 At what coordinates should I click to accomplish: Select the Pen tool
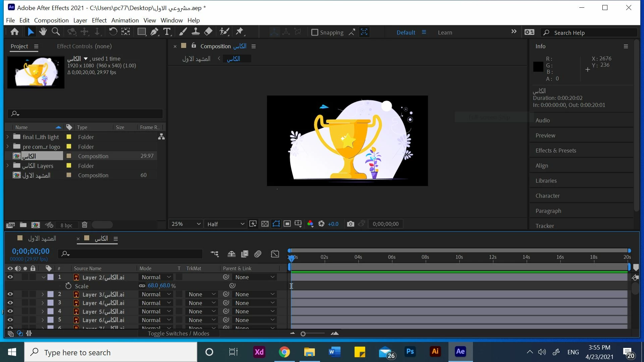pyautogui.click(x=154, y=32)
